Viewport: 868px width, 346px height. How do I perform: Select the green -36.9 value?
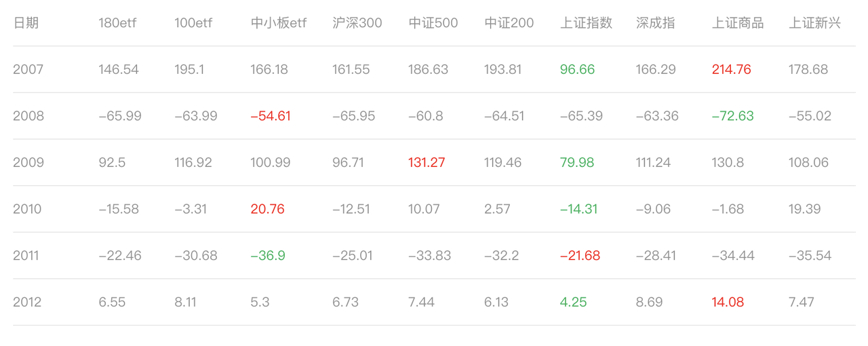click(267, 256)
